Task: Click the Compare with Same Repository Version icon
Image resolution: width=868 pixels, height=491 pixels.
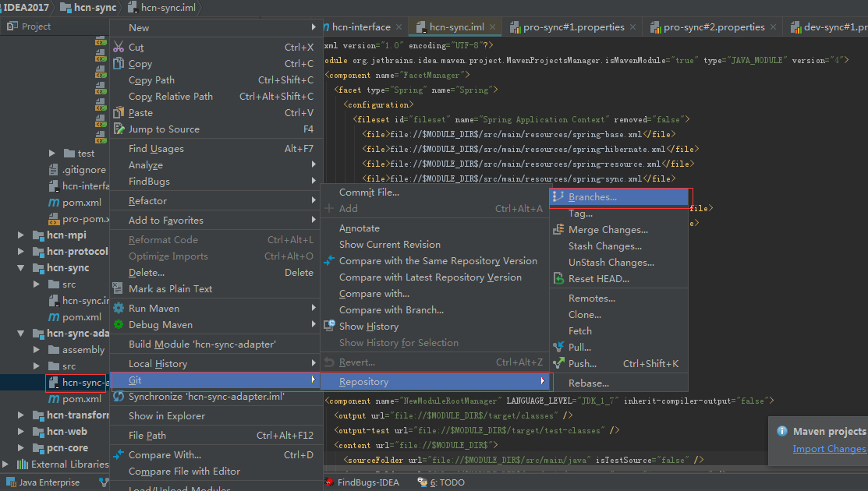Action: pos(329,260)
